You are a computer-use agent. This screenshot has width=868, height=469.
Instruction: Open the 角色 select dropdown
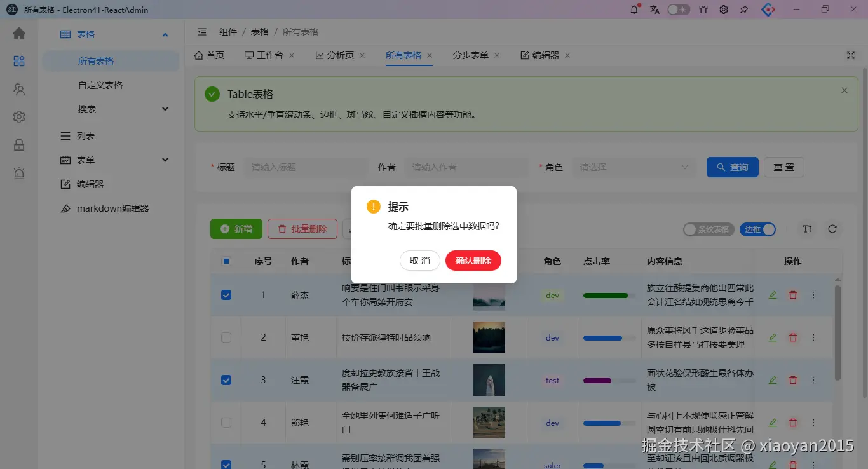634,167
